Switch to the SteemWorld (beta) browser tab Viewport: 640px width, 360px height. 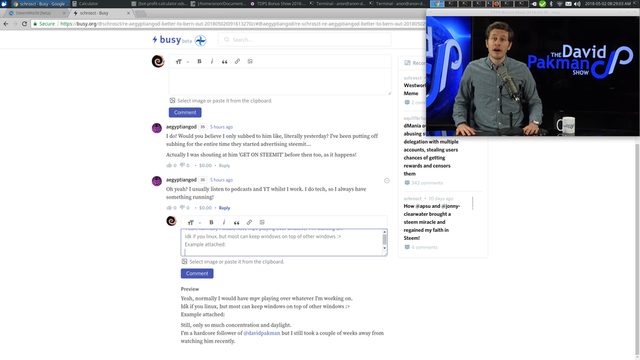point(37,13)
